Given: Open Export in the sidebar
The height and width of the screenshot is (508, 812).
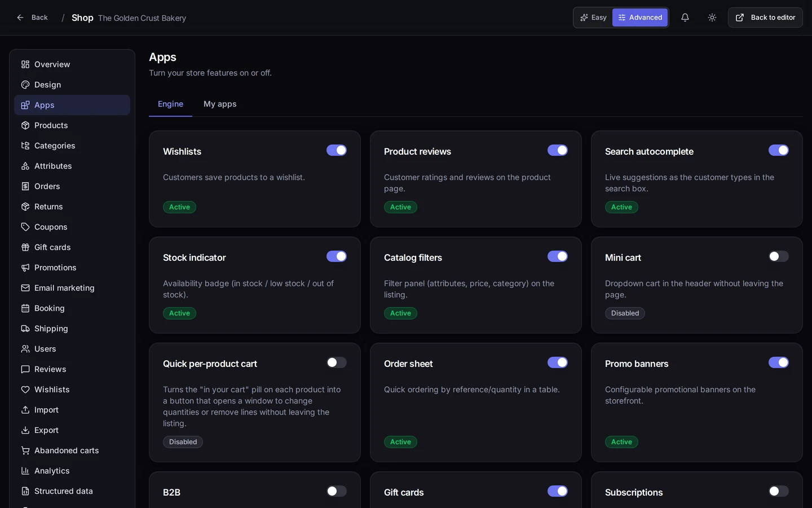Looking at the screenshot, I should [x=72, y=430].
